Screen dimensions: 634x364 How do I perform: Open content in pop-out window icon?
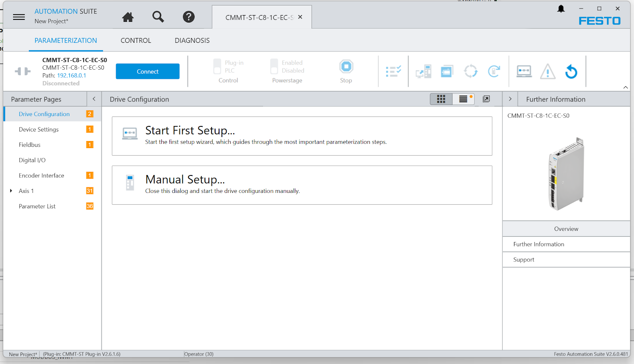click(x=486, y=99)
